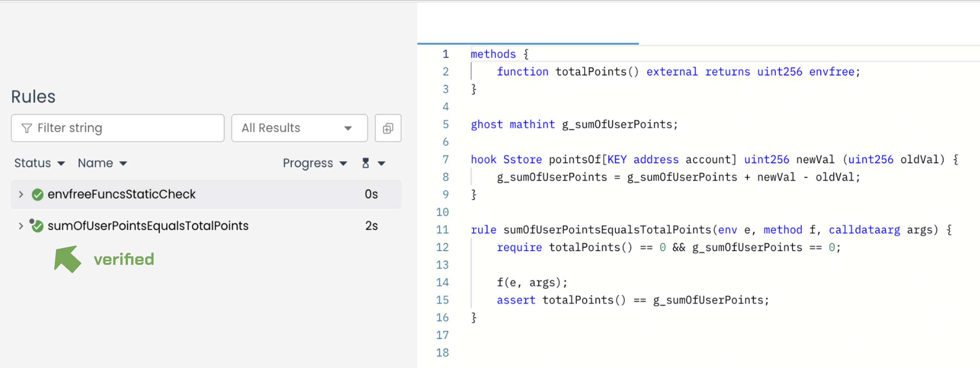The width and height of the screenshot is (980, 368).
Task: Click green check status icon of envfreeFuncsStaticCheck
Action: 37,194
